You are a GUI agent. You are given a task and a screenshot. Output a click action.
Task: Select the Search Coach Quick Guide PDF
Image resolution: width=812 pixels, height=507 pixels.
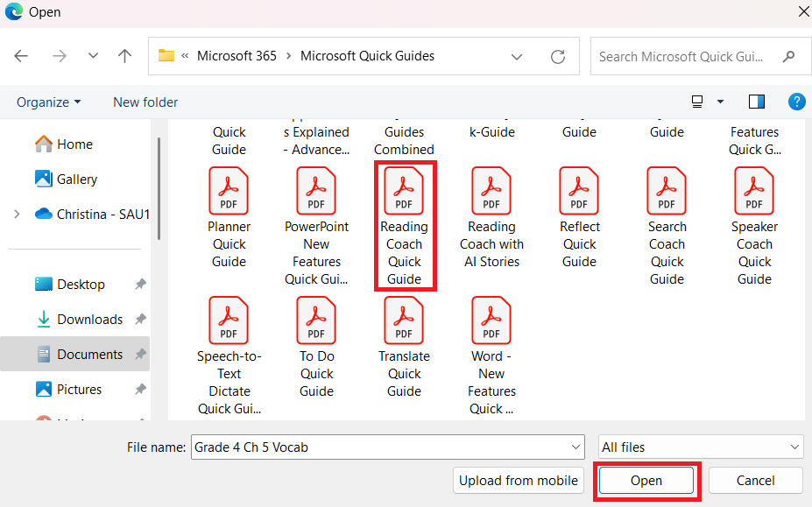[667, 226]
